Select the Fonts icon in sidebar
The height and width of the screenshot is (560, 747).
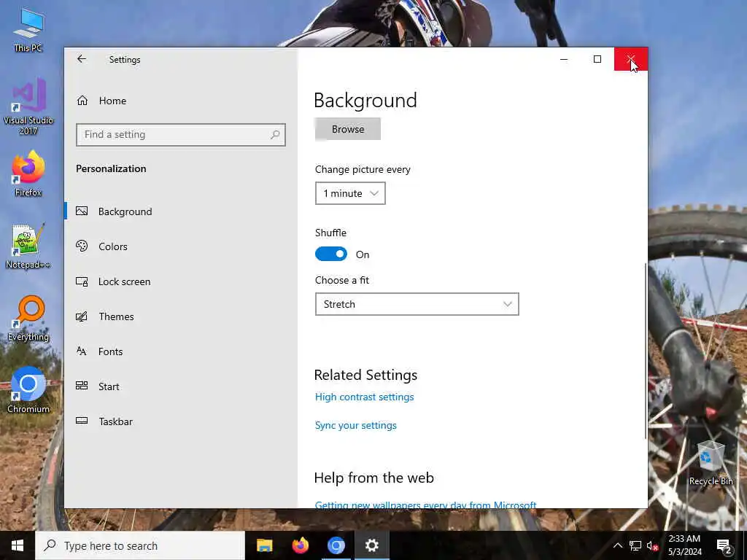[x=82, y=351]
